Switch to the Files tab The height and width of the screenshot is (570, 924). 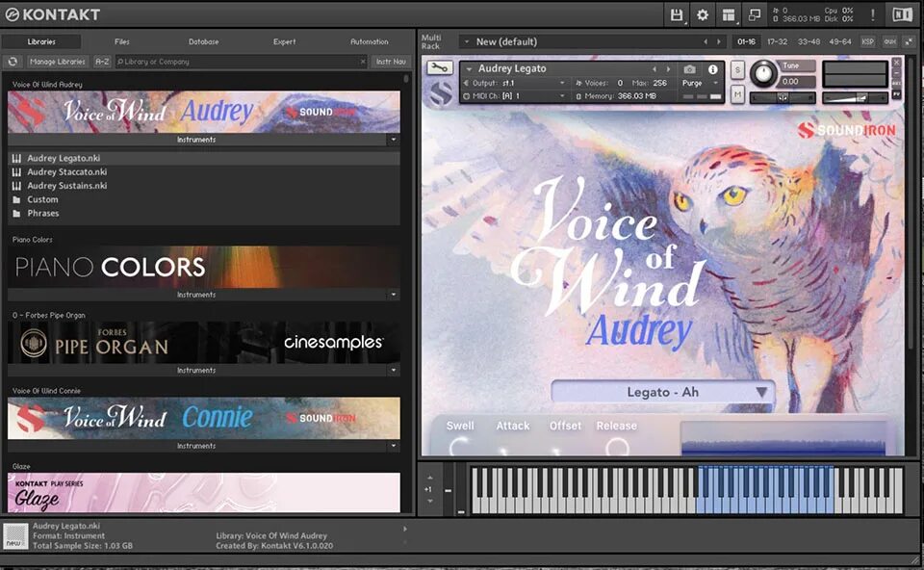tap(122, 41)
